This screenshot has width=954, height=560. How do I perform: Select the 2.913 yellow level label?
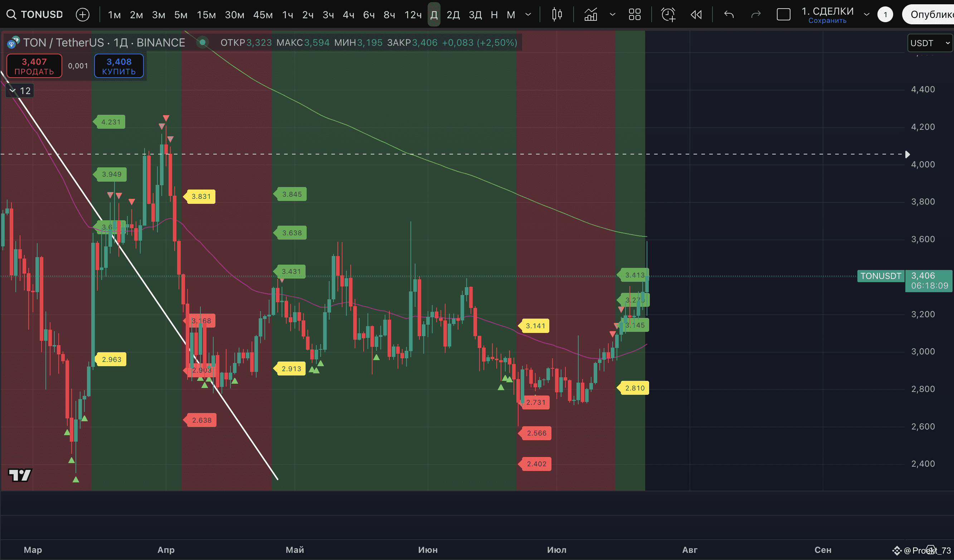pos(289,369)
